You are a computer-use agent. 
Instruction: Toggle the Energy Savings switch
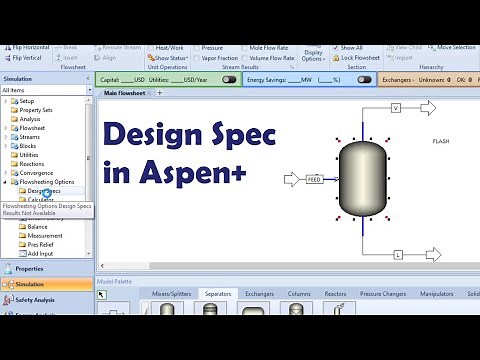364,80
